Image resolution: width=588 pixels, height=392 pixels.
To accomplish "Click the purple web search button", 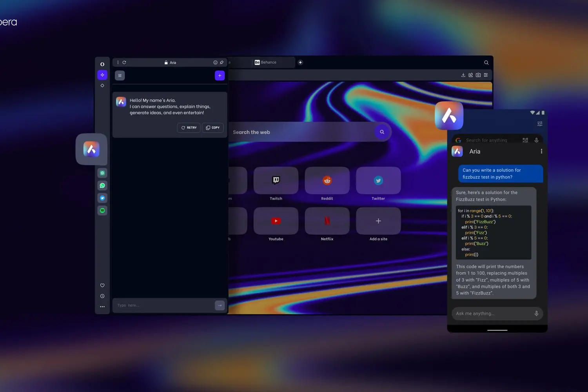I will click(382, 132).
